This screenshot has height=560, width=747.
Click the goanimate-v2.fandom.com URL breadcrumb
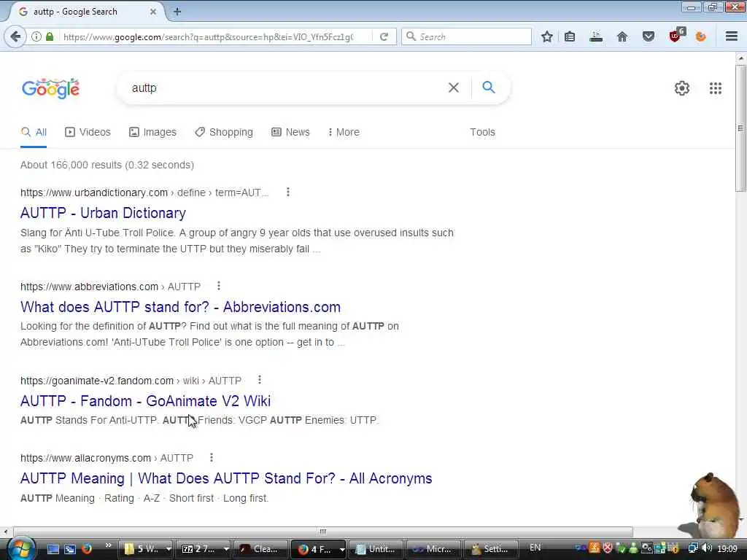point(131,381)
